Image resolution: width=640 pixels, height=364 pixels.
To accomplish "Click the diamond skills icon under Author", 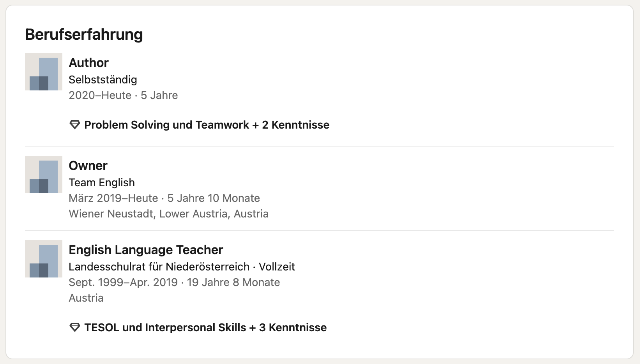I will (74, 125).
